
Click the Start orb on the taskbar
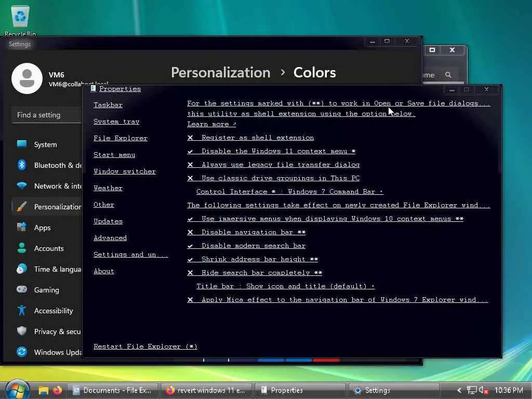tap(17, 390)
